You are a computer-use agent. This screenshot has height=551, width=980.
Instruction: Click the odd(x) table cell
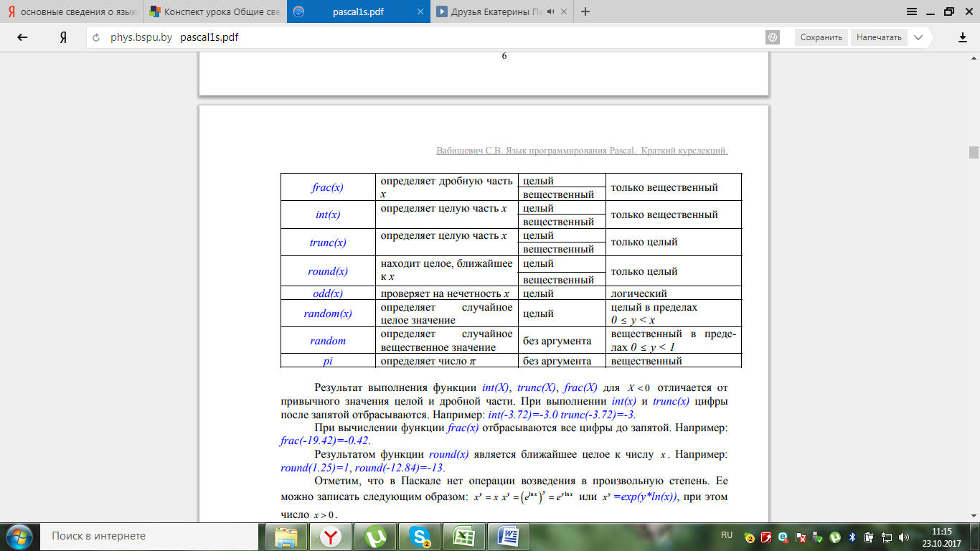point(328,293)
